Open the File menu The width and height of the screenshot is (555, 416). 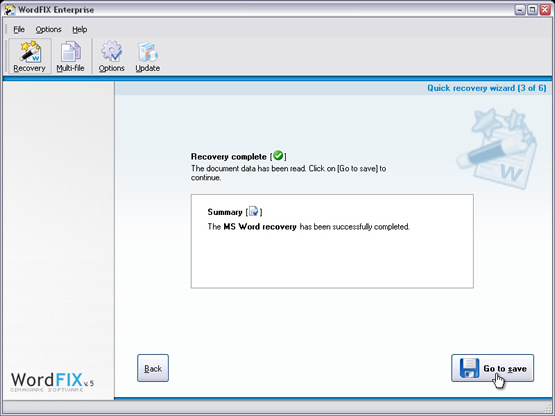point(19,29)
